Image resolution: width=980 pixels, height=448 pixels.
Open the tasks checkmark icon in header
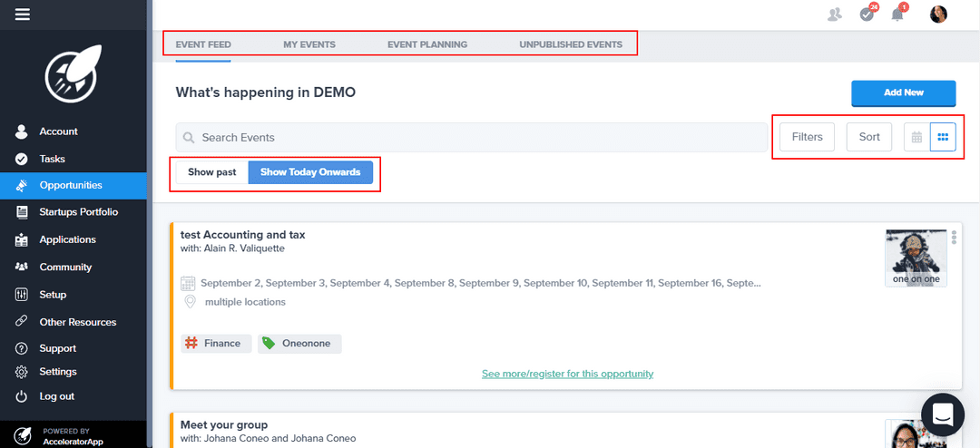(867, 15)
